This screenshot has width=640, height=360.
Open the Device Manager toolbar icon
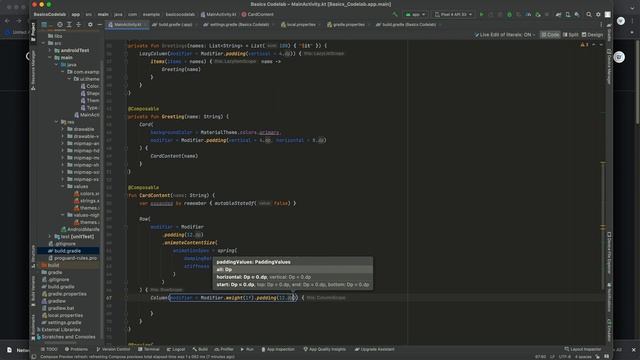pos(568,14)
